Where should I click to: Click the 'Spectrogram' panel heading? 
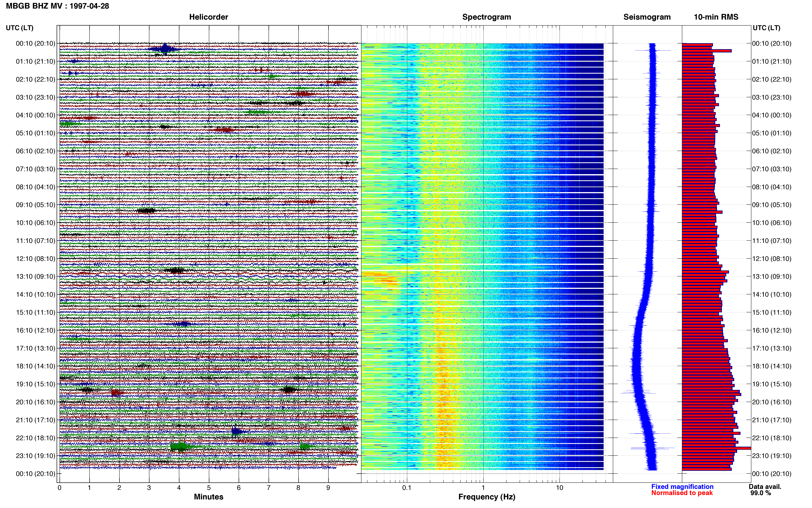tap(487, 17)
